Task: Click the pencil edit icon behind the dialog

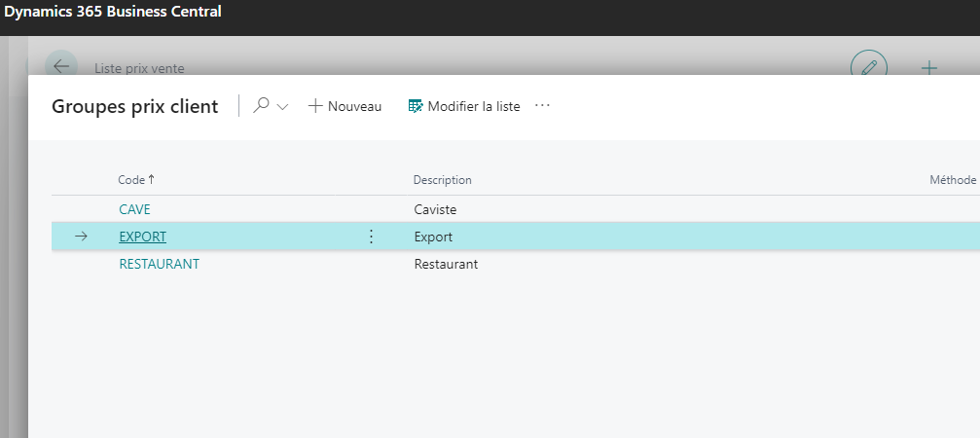Action: coord(869,67)
